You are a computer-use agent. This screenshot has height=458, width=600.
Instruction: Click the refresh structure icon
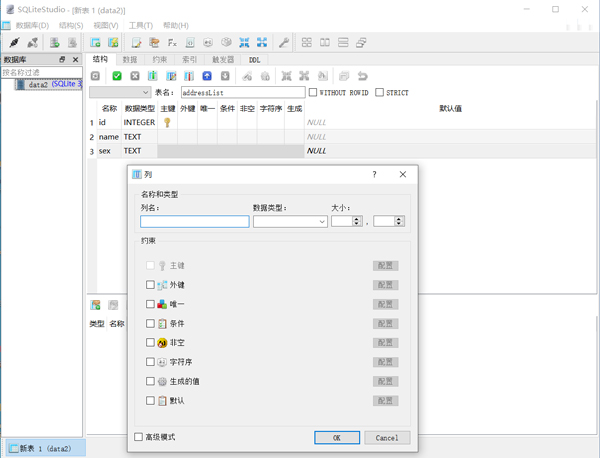tap(96, 76)
